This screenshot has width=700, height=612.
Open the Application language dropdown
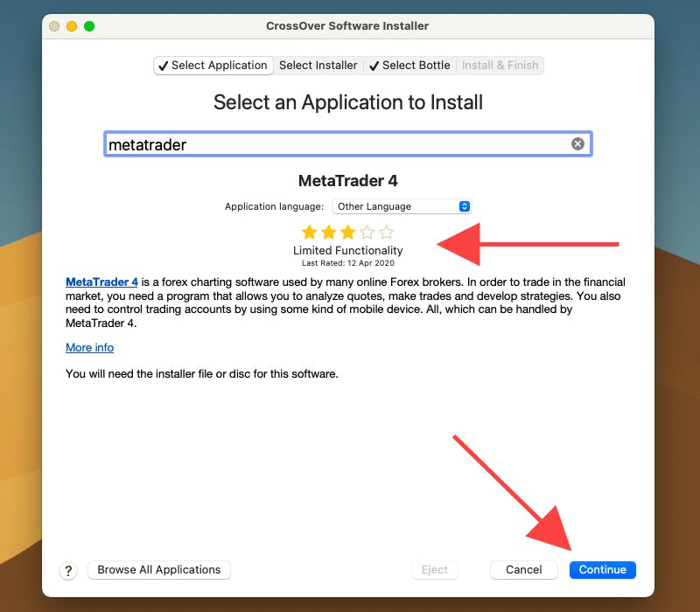pos(402,206)
